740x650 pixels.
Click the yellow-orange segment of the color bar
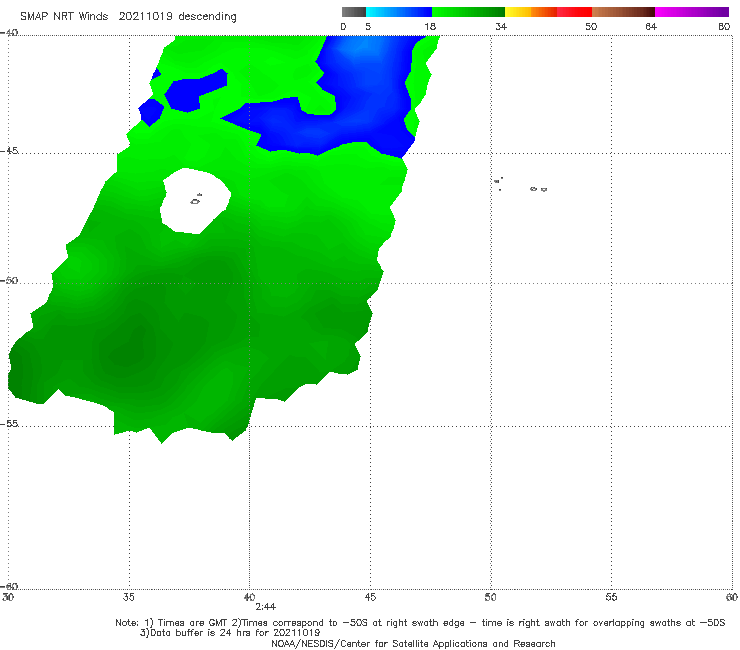point(531,12)
